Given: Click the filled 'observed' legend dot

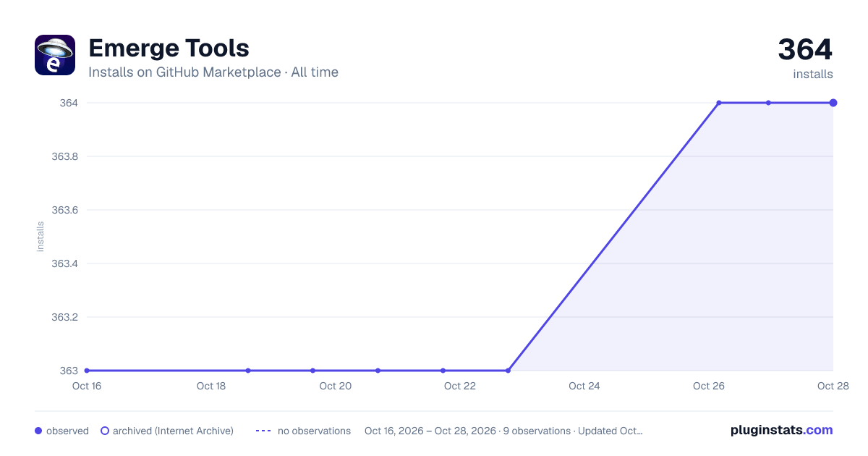Looking at the screenshot, I should pos(38,431).
